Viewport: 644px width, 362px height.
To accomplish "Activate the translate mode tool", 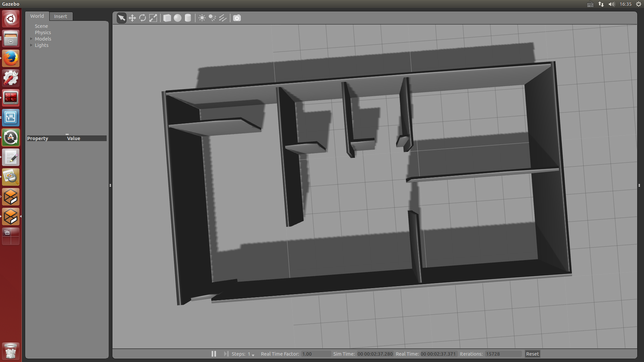I will pyautogui.click(x=132, y=18).
